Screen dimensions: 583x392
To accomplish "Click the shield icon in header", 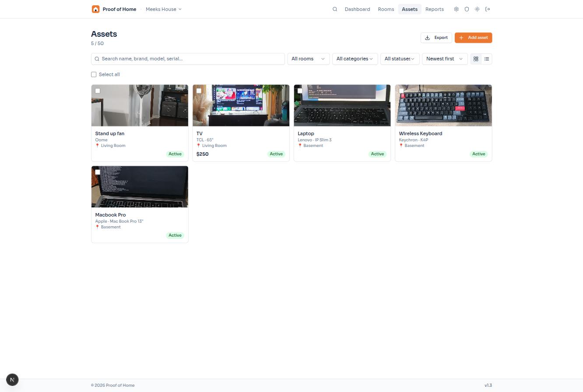I will pos(467,9).
